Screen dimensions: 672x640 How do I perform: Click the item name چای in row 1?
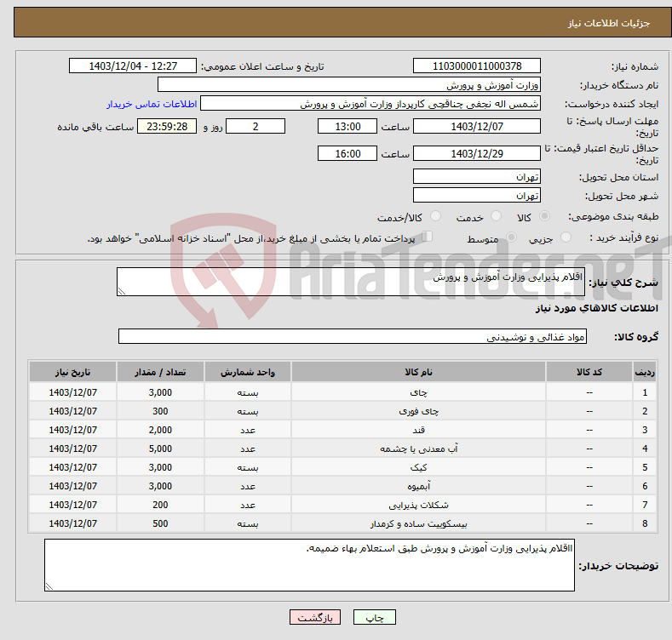(418, 392)
